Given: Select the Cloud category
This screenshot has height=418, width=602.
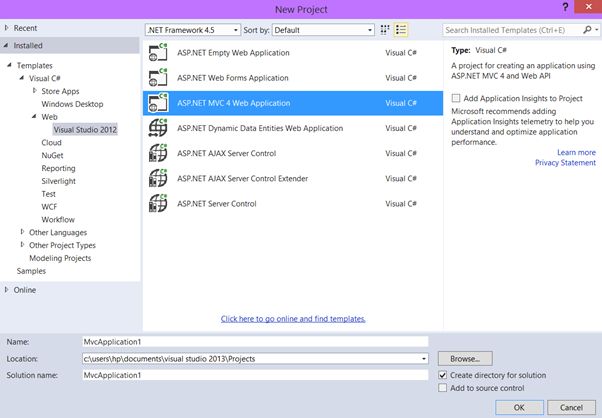Looking at the screenshot, I should [51, 142].
